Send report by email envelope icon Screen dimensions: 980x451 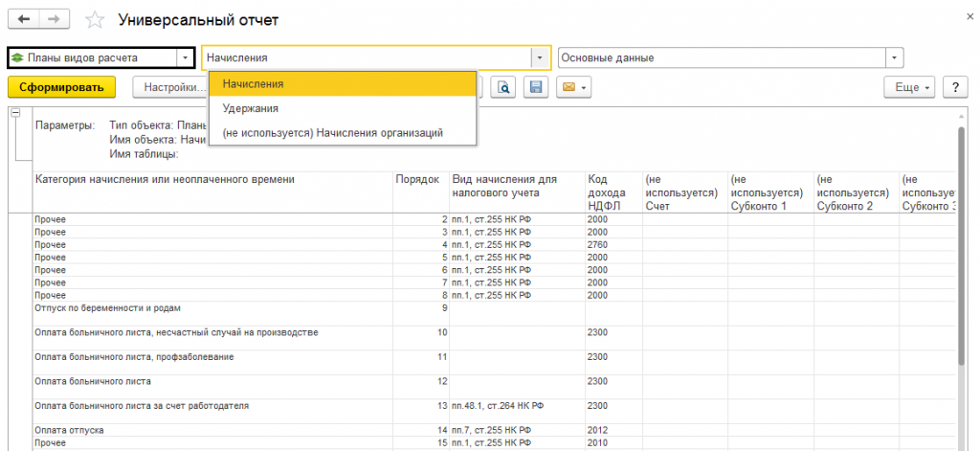point(572,87)
